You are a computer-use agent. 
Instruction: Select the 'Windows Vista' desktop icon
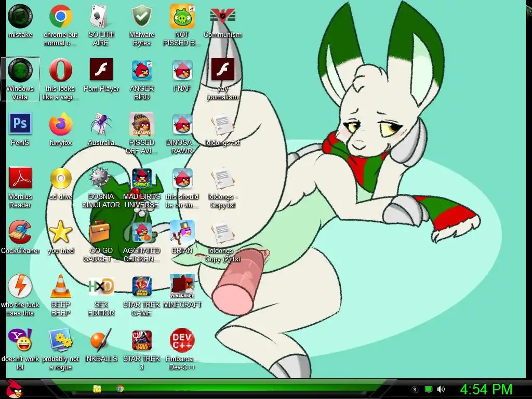[20, 70]
